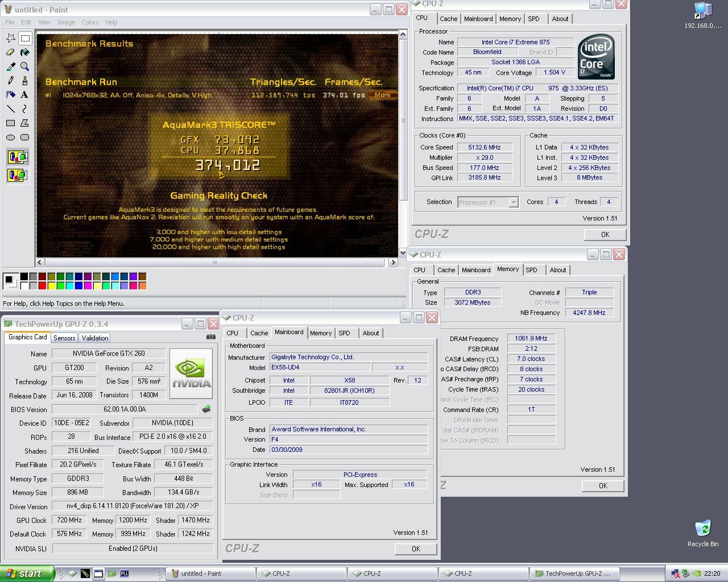Select the Rounded Rectangle tool
The height and width of the screenshot is (582, 728).
(25, 137)
